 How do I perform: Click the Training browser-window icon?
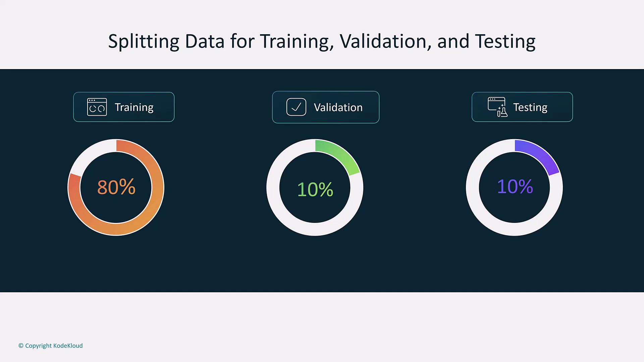coord(97,107)
